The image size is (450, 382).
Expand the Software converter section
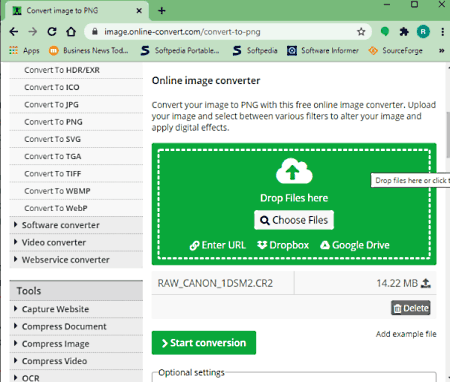[x=76, y=225]
